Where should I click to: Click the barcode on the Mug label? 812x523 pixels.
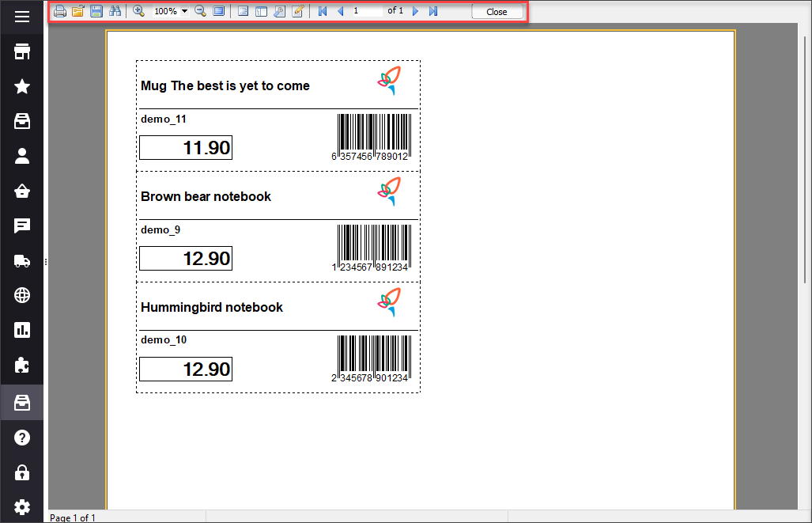tap(372, 138)
